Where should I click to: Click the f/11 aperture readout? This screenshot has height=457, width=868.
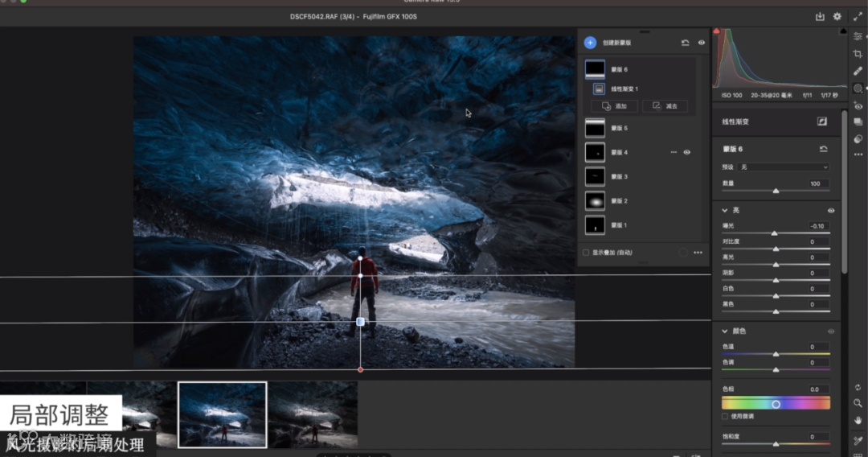(x=807, y=95)
